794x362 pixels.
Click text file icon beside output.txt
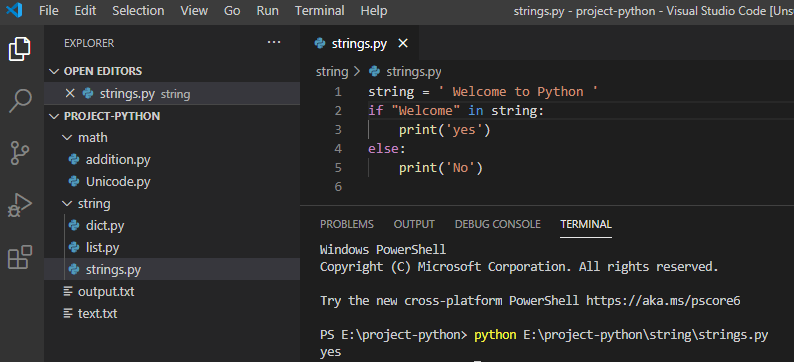(x=68, y=292)
